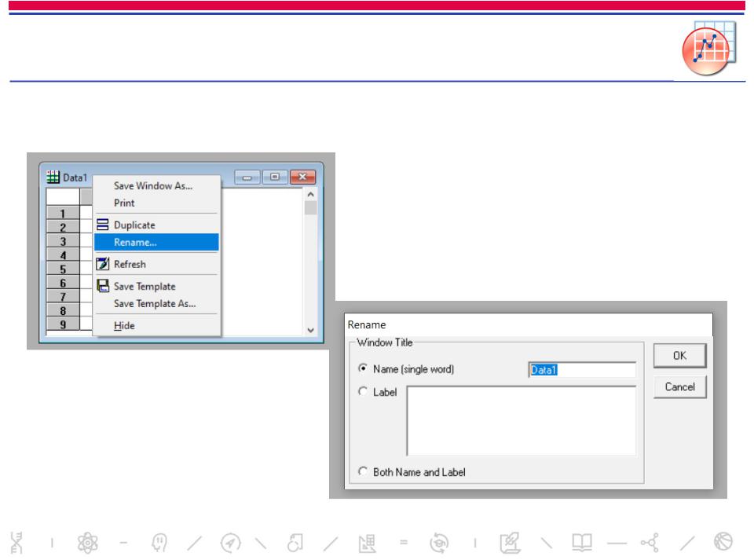This screenshot has height=560, width=754.
Task: Close the Data1 worksheet window
Action: (x=302, y=177)
